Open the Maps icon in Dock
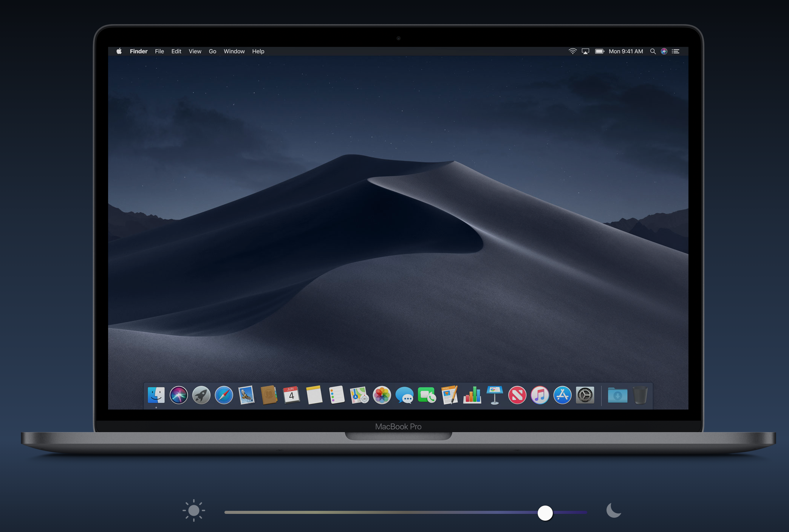The width and height of the screenshot is (789, 532). point(359,395)
